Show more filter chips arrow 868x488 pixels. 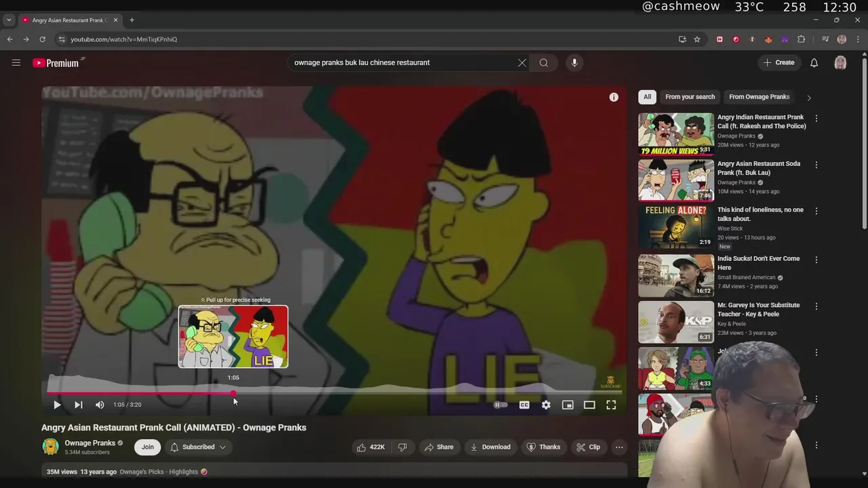pos(808,98)
